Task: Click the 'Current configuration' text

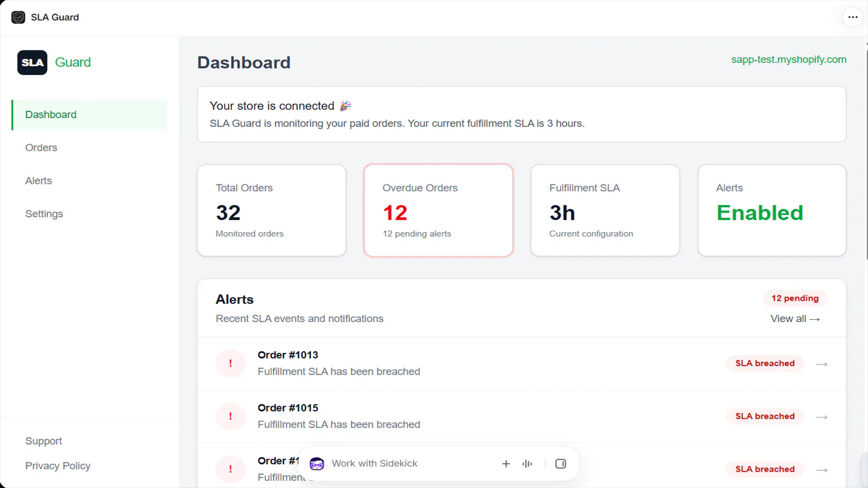Action: (x=591, y=234)
